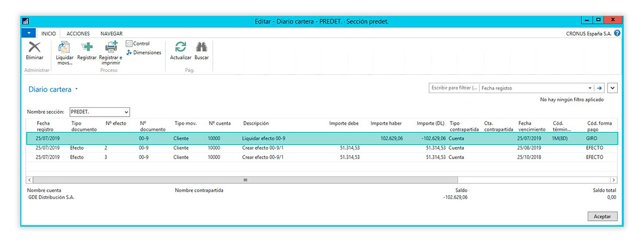Image resolution: width=644 pixels, height=242 pixels.
Task: Expand the Nombre sección dropdown
Action: coord(127,112)
